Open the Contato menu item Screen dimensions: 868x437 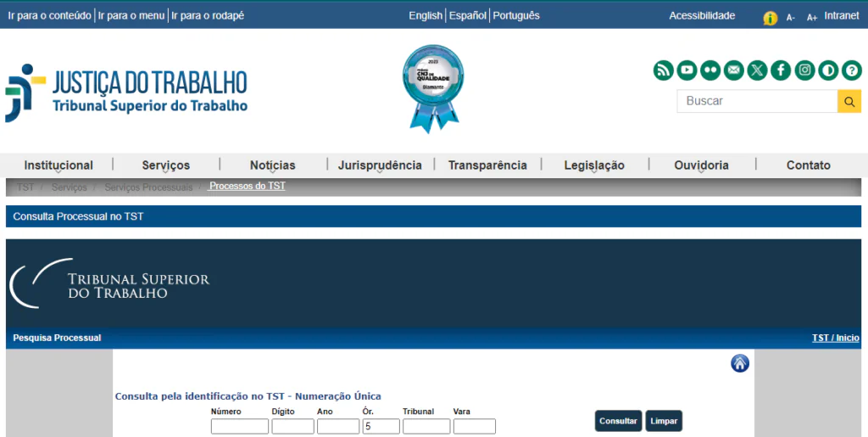[808, 165]
